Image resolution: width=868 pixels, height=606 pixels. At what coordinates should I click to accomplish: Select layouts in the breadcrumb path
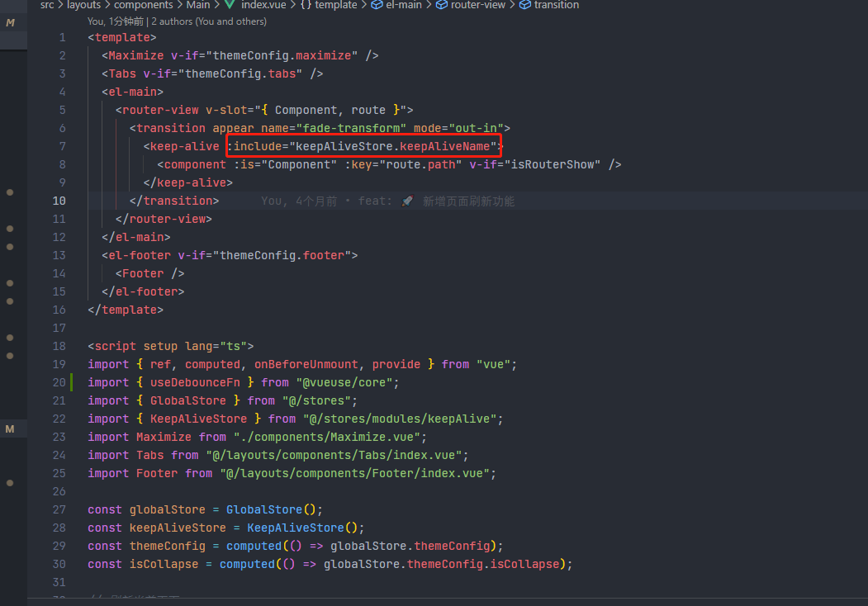[x=83, y=6]
